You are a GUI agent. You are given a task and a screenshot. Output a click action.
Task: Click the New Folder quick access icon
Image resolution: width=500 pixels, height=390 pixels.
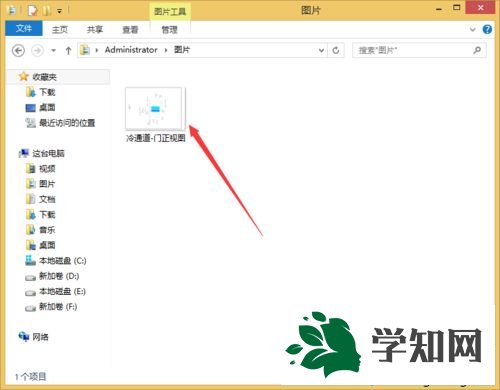coord(46,11)
